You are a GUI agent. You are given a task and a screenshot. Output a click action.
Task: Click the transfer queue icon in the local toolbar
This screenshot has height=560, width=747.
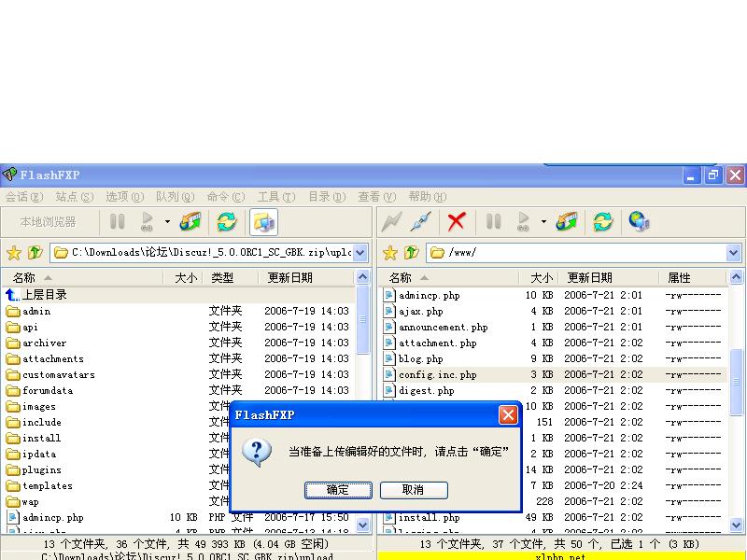point(190,222)
